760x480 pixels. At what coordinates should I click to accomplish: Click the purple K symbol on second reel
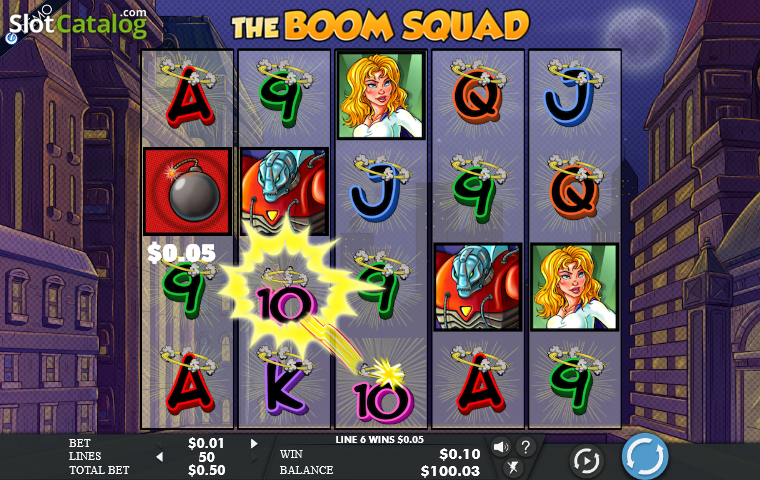285,384
